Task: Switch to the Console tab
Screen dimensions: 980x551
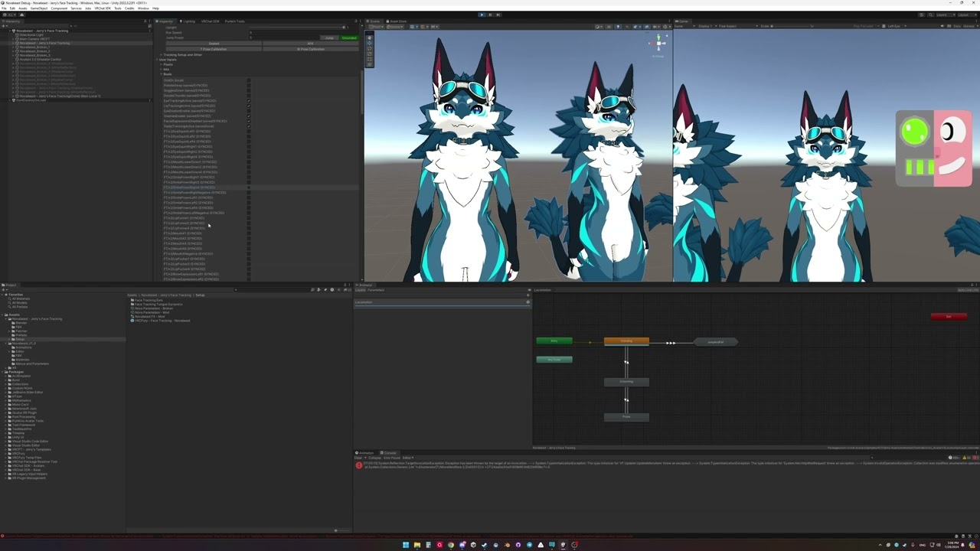Action: 390,453
